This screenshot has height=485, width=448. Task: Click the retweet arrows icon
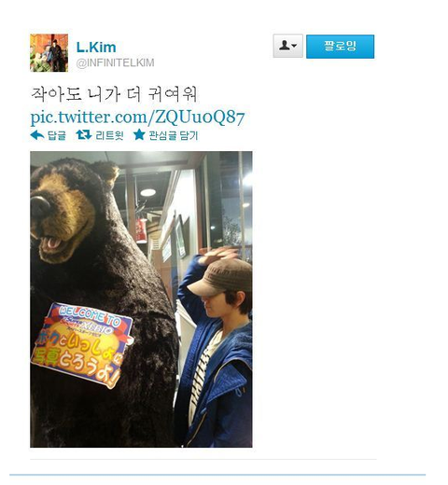point(84,135)
